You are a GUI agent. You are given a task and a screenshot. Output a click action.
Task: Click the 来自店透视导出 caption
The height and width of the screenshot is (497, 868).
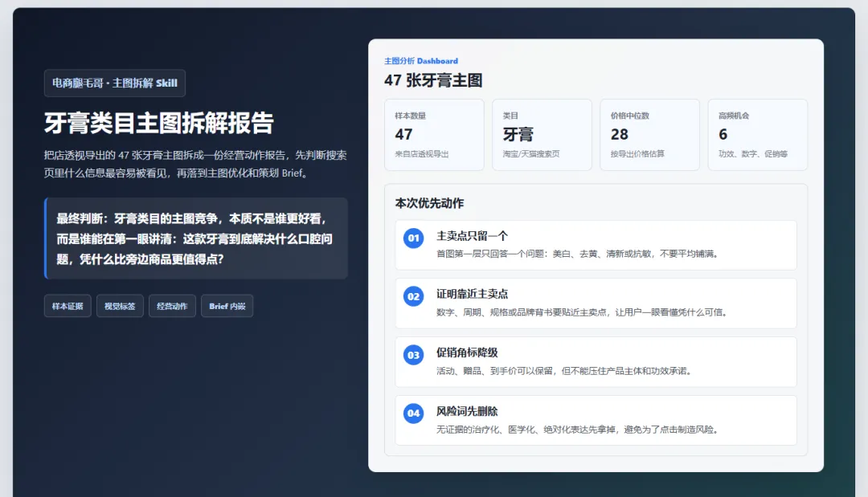422,153
